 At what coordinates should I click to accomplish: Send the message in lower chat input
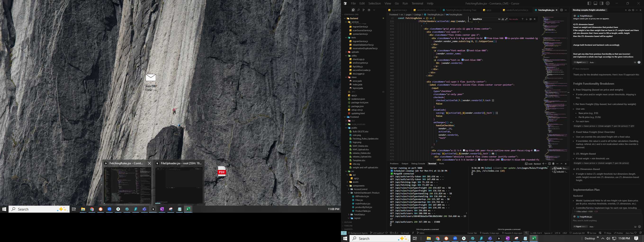640,227
